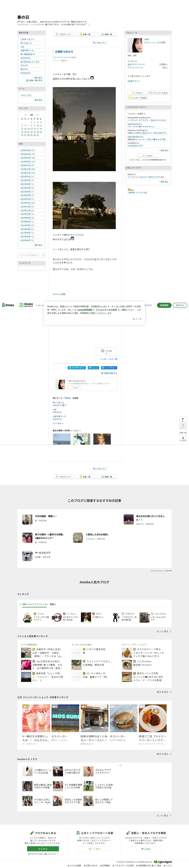
Task: Click CyberAgent logo in footer
Action: click(x=163, y=862)
